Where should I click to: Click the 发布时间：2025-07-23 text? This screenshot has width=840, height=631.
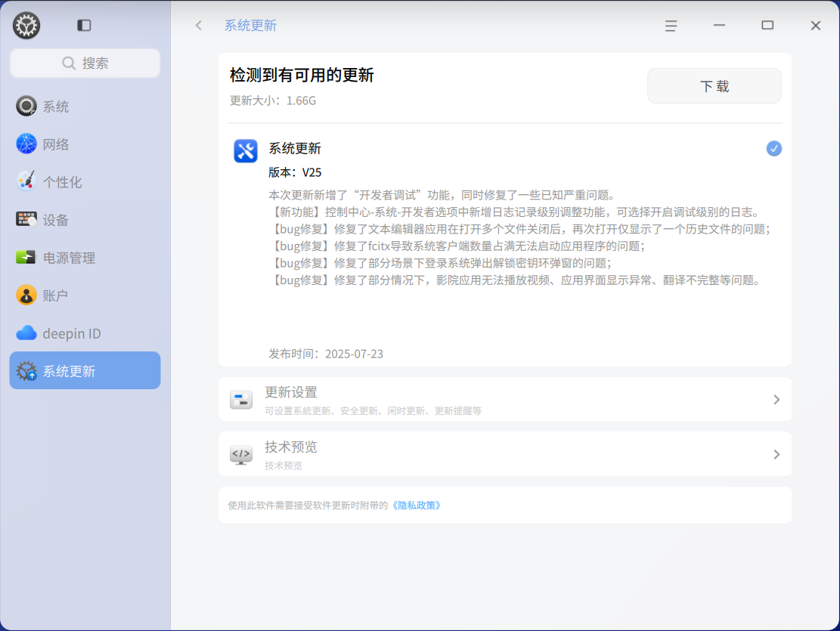pyautogui.click(x=326, y=354)
